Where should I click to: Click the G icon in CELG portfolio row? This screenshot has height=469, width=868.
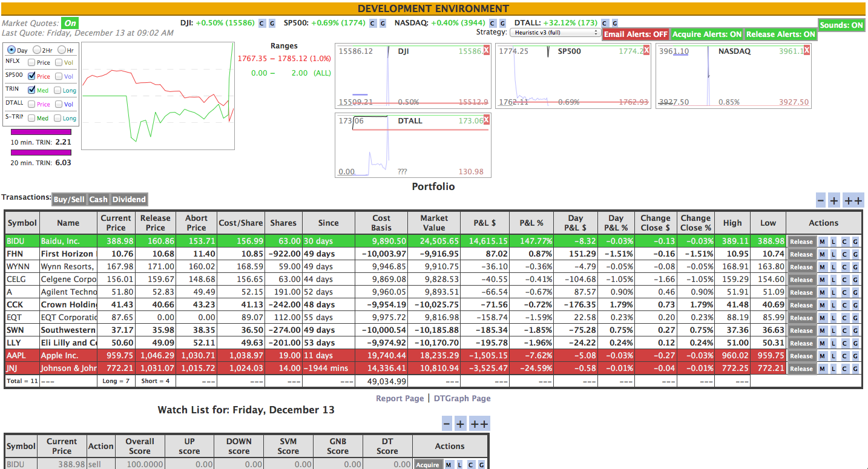(x=855, y=280)
